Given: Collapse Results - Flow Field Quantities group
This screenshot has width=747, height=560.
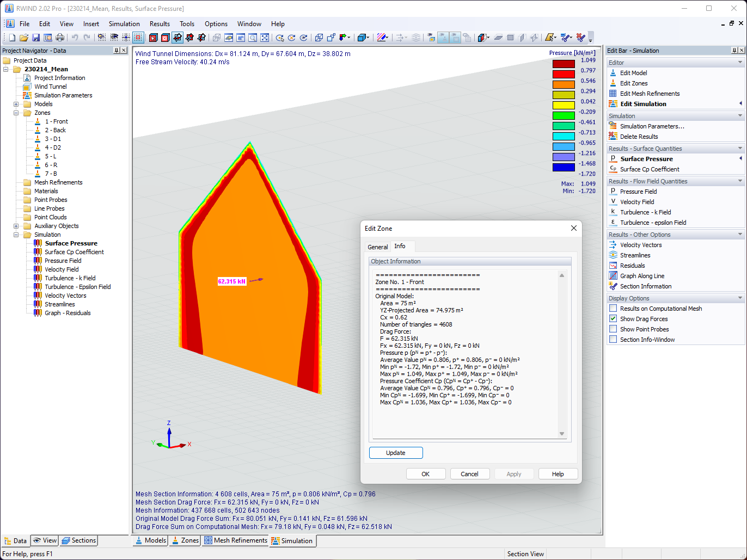Looking at the screenshot, I should [x=740, y=181].
